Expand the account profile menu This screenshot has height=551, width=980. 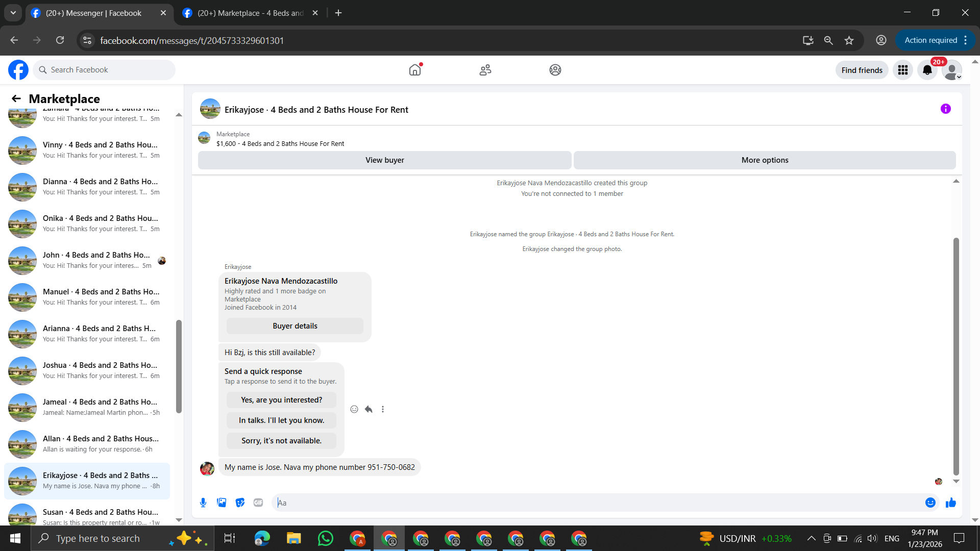coord(952,70)
